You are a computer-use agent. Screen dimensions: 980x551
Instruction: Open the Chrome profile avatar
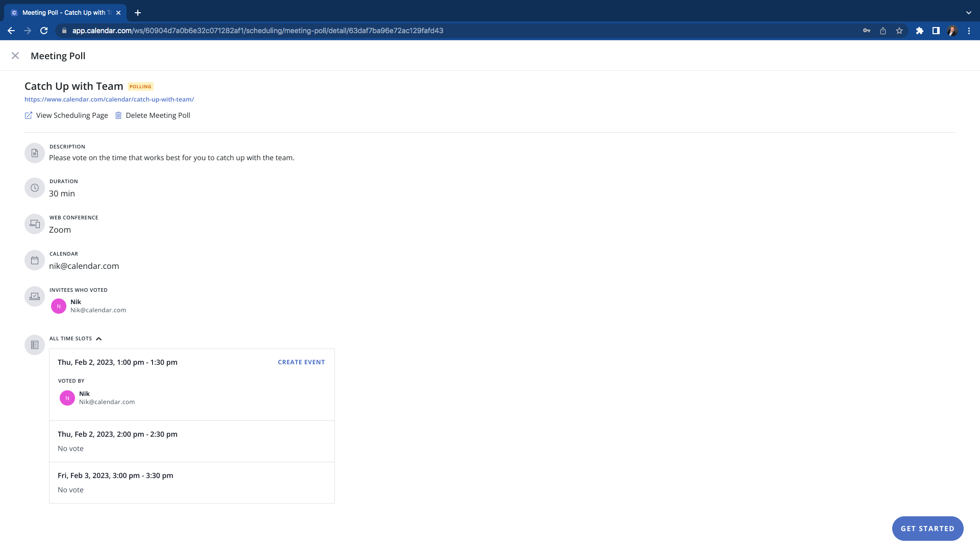pos(952,31)
